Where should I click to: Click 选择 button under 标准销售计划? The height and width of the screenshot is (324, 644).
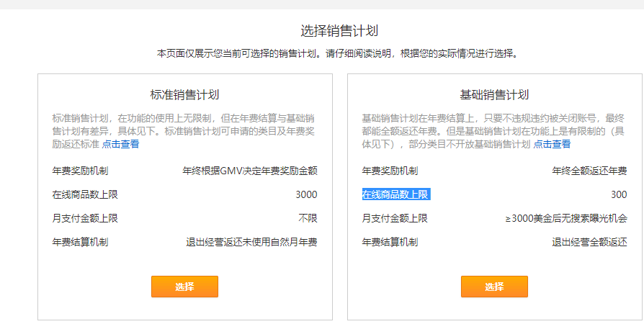[x=184, y=287]
